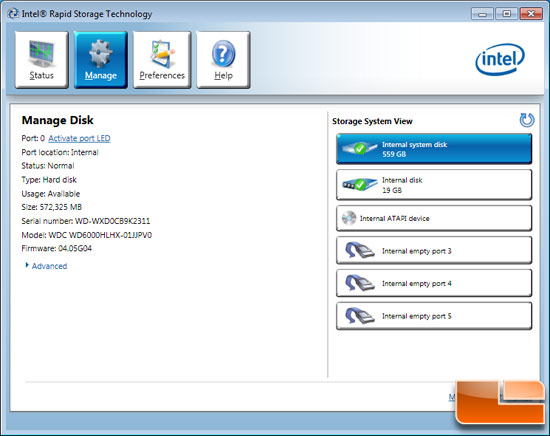550x436 pixels.
Task: Click the Usage: Available text
Action: click(x=51, y=194)
